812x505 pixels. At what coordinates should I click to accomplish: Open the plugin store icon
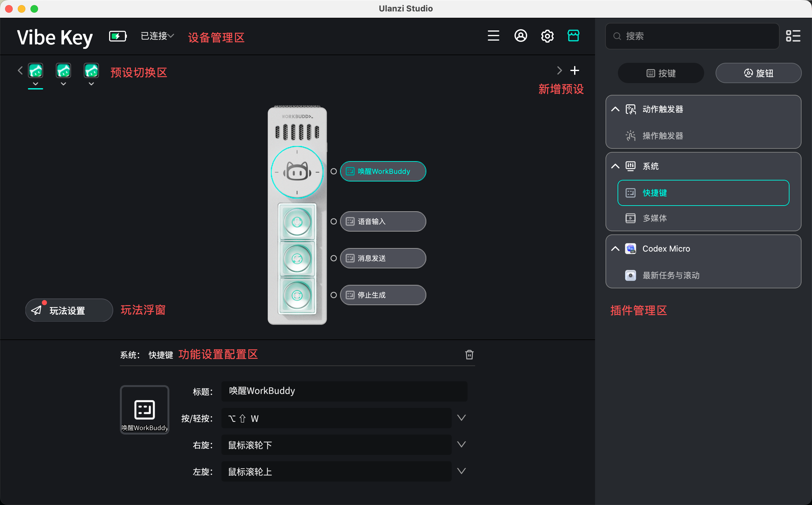(x=573, y=36)
